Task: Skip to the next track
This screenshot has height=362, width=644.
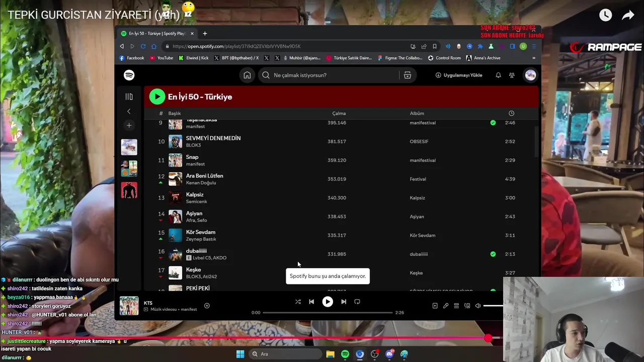Action: (344, 302)
